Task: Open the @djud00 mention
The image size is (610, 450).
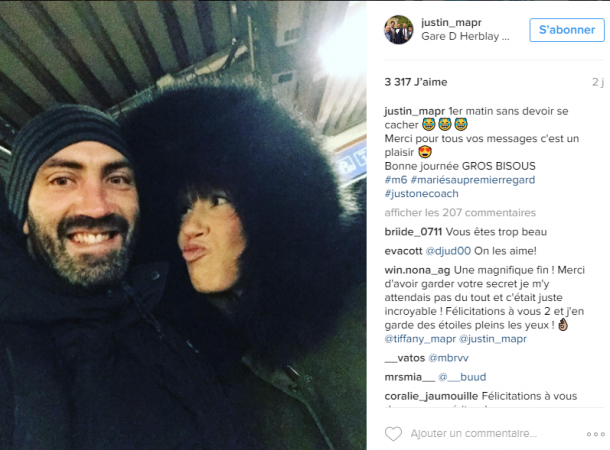Action: (x=448, y=251)
